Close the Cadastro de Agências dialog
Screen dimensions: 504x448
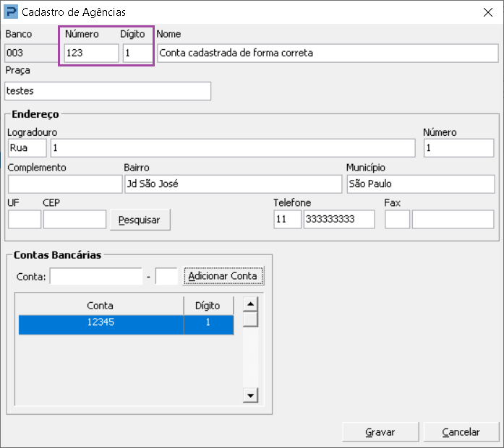[488, 12]
